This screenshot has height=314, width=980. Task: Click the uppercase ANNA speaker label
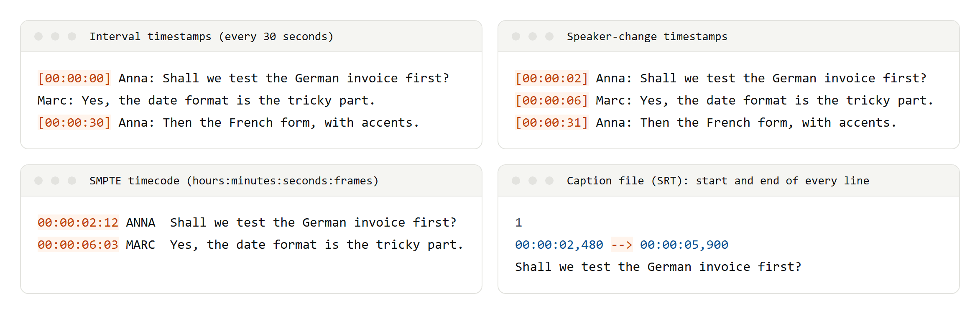pos(140,223)
